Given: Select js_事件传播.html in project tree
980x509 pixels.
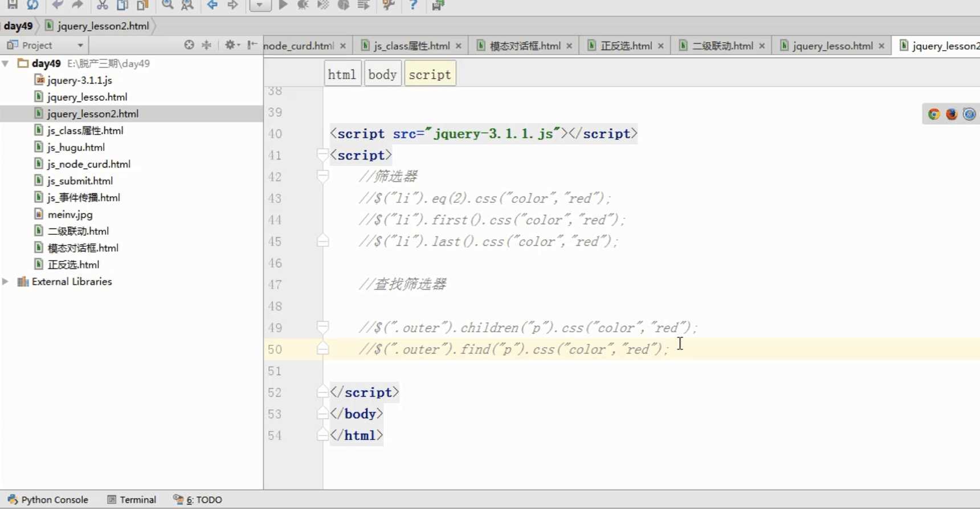Looking at the screenshot, I should click(77, 197).
